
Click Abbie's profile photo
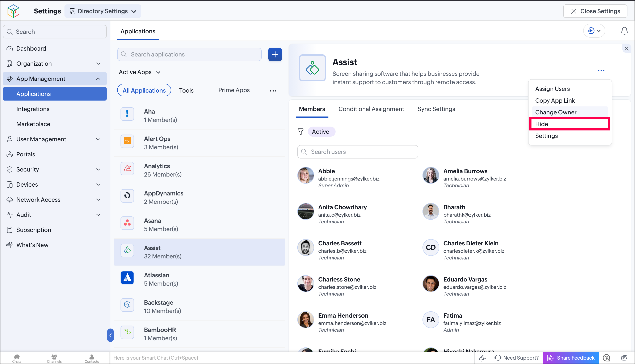306,175
